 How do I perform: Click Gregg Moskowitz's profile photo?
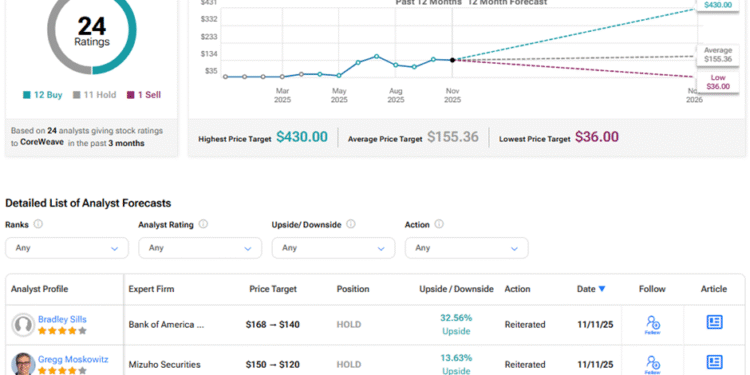(23, 364)
